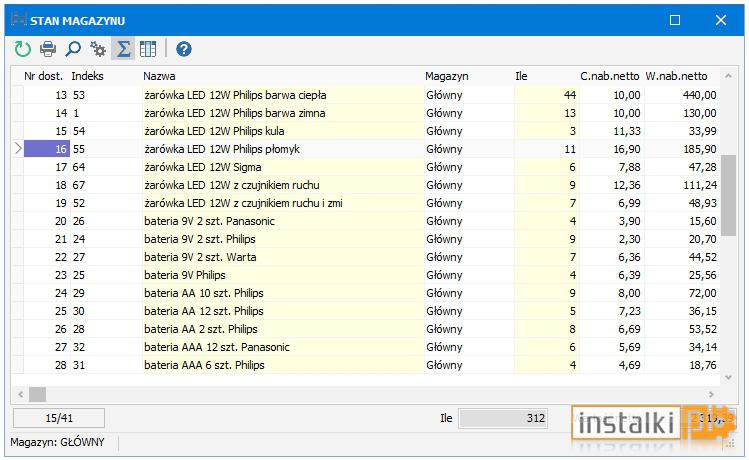The width and height of the screenshot is (749, 460).
Task: Close the Stan Magazynu window
Action: pos(720,20)
